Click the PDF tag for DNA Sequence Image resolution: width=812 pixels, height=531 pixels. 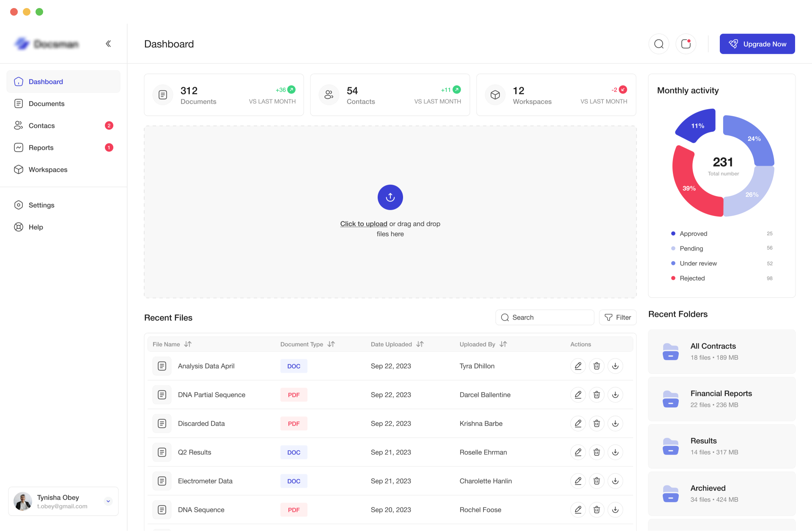294,510
